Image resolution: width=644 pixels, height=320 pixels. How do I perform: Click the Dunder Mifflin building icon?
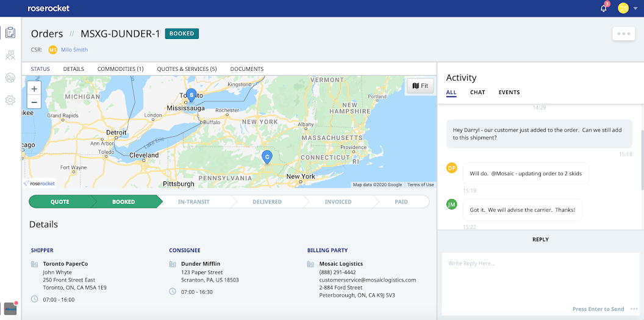point(173,264)
